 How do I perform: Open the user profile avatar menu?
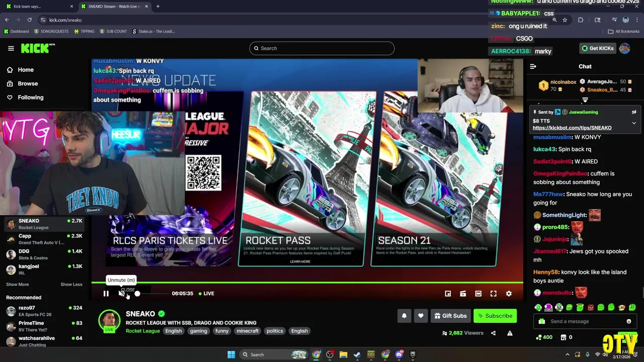(625, 48)
